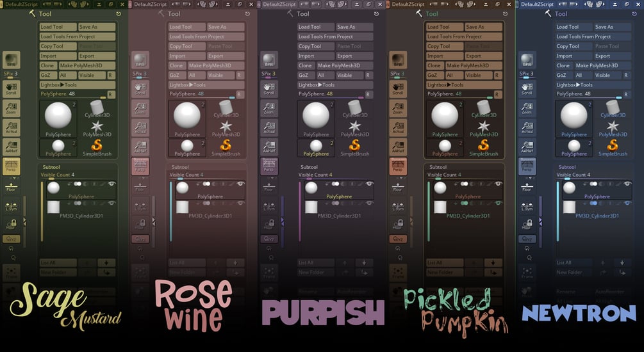
Task: Collapse the Subtool section in Rose Wine panel
Action: tap(180, 167)
